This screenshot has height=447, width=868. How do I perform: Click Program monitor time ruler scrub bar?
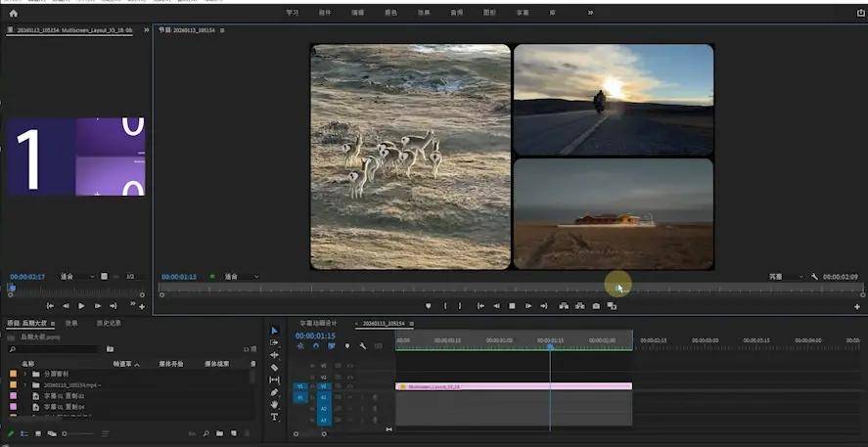(511, 288)
